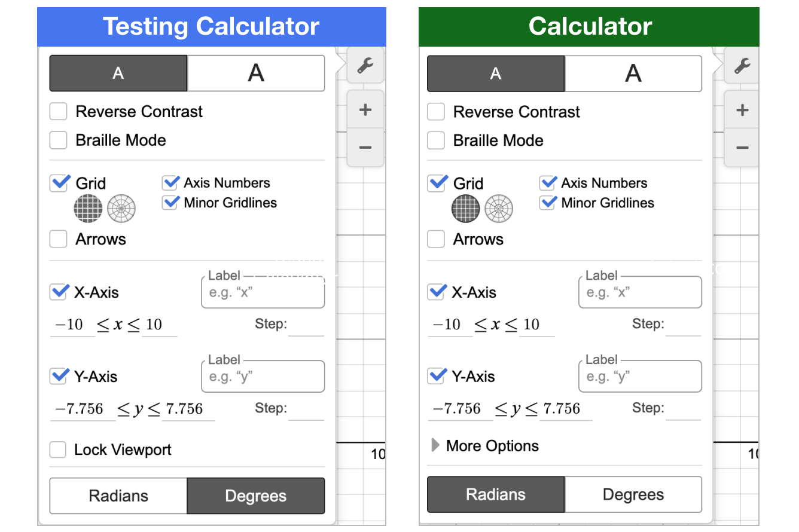
Task: Click the Y-Axis Step field in the green Calculator
Action: 683,409
